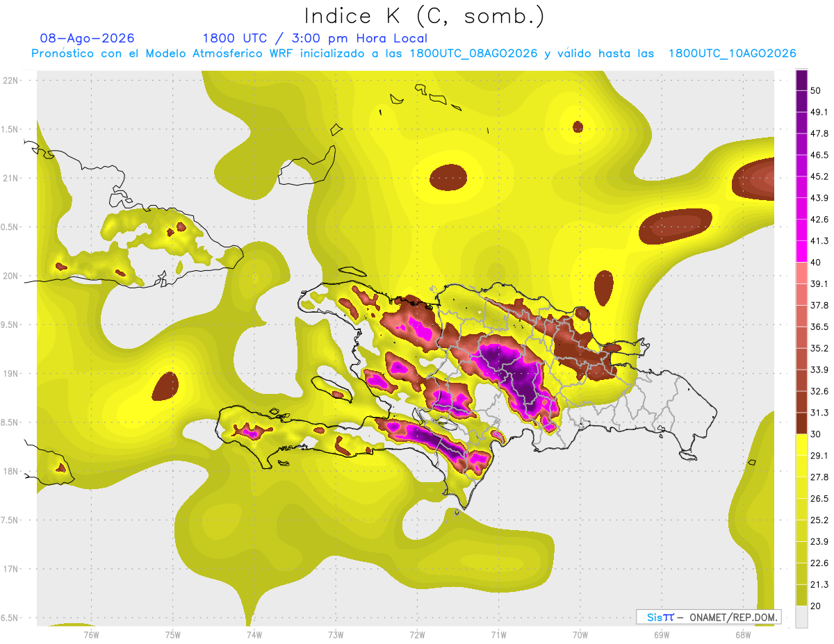The width and height of the screenshot is (834, 644).
Task: Click the "76W" longitude label
Action: pyautogui.click(x=91, y=634)
